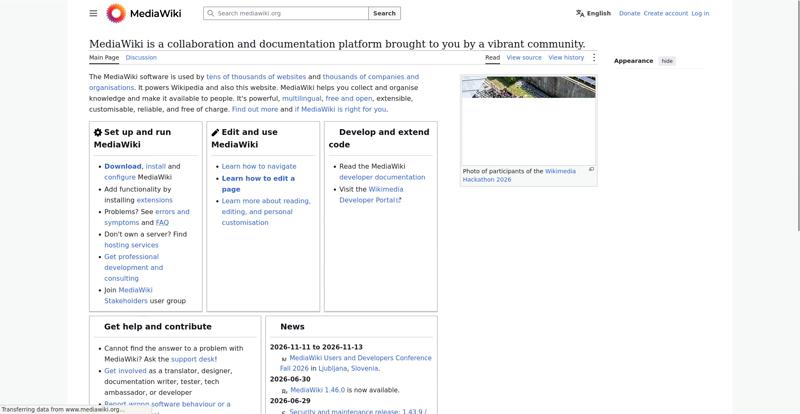
Task: Click the MediaWiki sunflower logo
Action: [x=116, y=13]
